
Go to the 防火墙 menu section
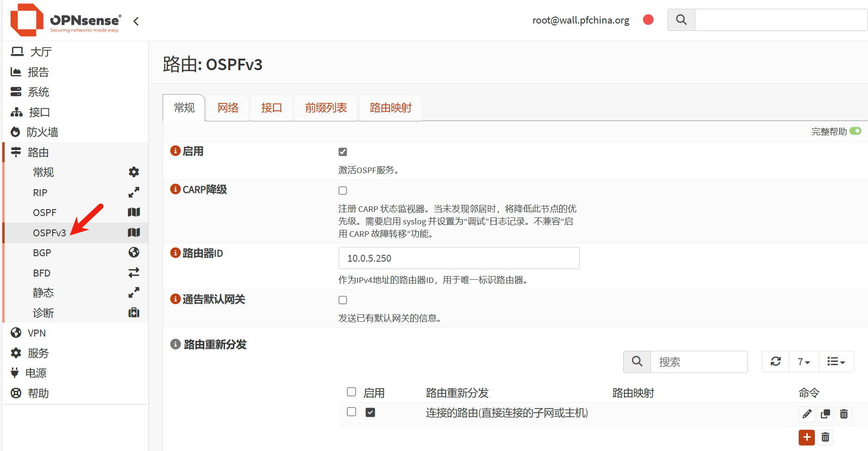(x=42, y=132)
